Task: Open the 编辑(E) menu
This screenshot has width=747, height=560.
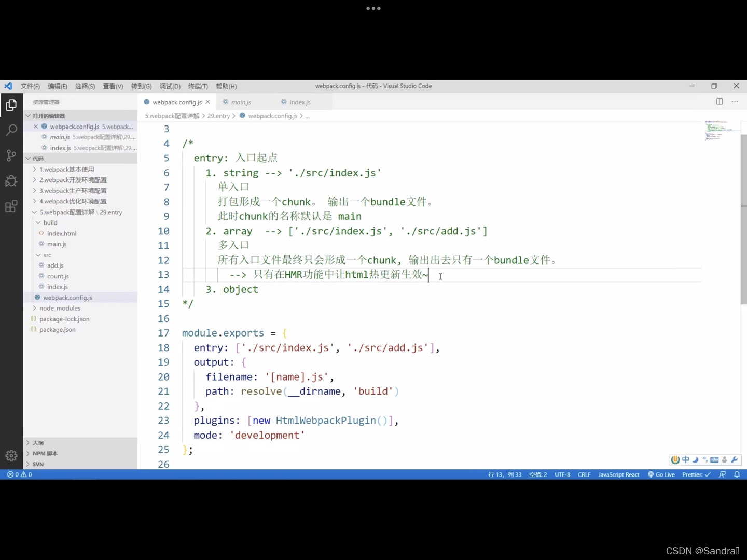Action: pos(58,86)
